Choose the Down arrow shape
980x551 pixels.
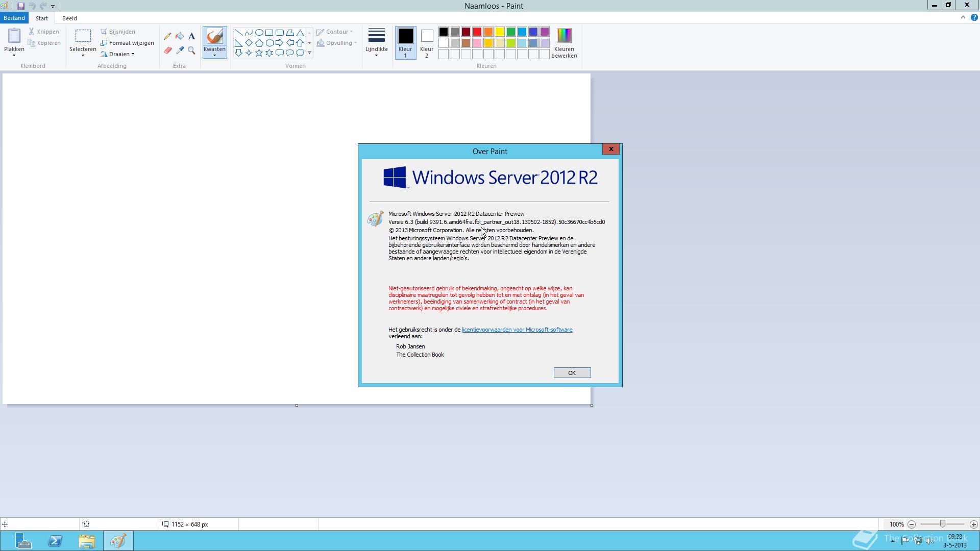click(238, 53)
